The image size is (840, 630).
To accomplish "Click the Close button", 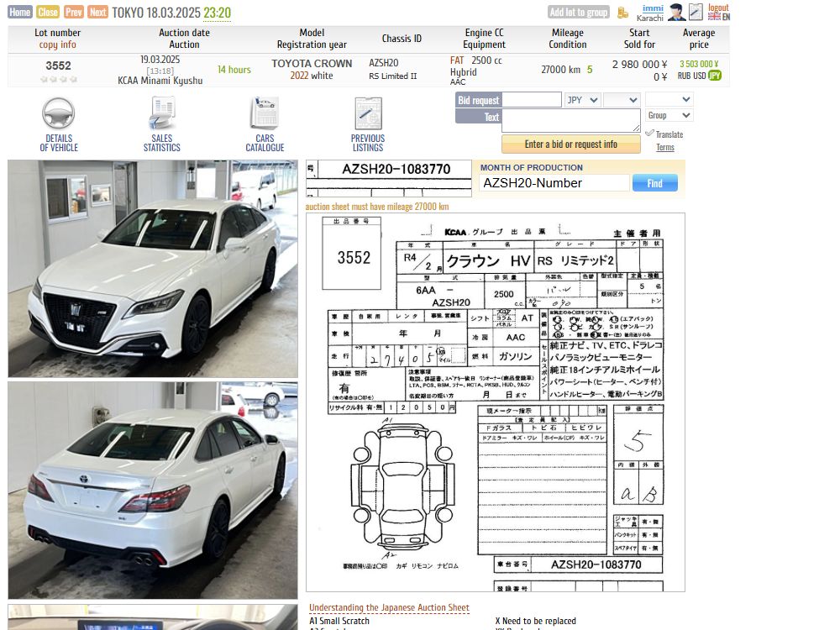I will (x=48, y=12).
